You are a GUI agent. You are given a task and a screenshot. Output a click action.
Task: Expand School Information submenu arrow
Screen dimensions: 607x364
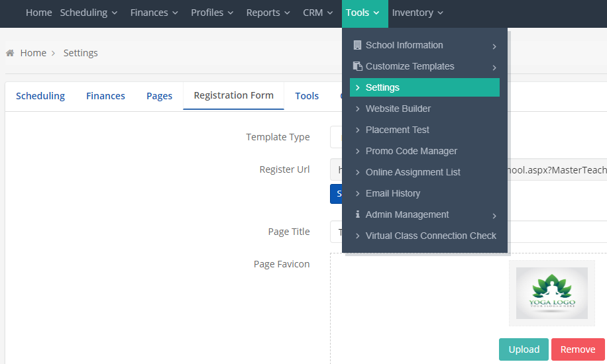[494, 46]
